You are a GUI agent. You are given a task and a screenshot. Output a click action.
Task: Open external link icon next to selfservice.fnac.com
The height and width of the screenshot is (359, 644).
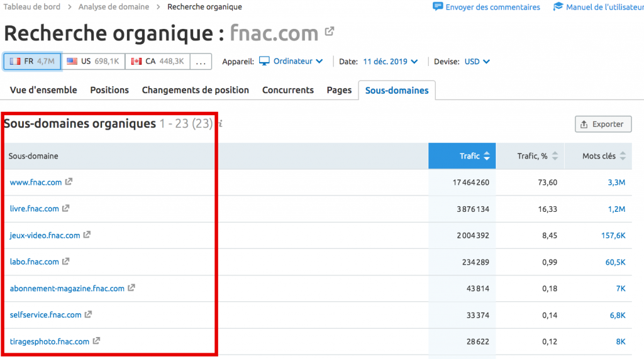88,314
